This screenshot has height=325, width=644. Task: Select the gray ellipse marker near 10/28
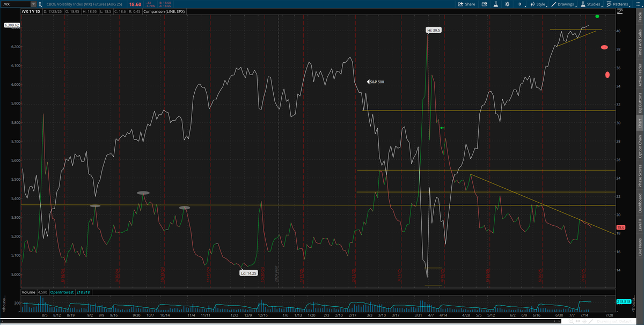coord(185,207)
